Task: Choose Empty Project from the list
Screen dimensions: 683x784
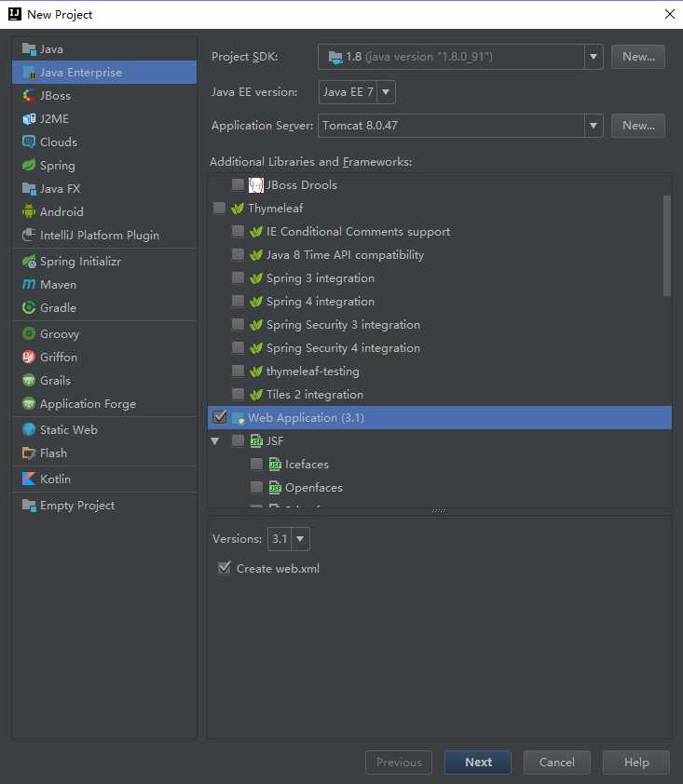Action: tap(76, 505)
